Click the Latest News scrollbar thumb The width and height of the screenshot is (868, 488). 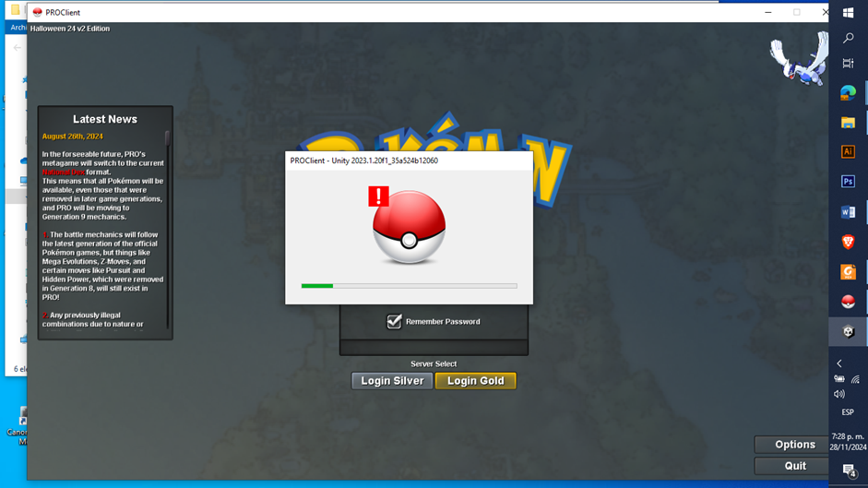[167, 138]
